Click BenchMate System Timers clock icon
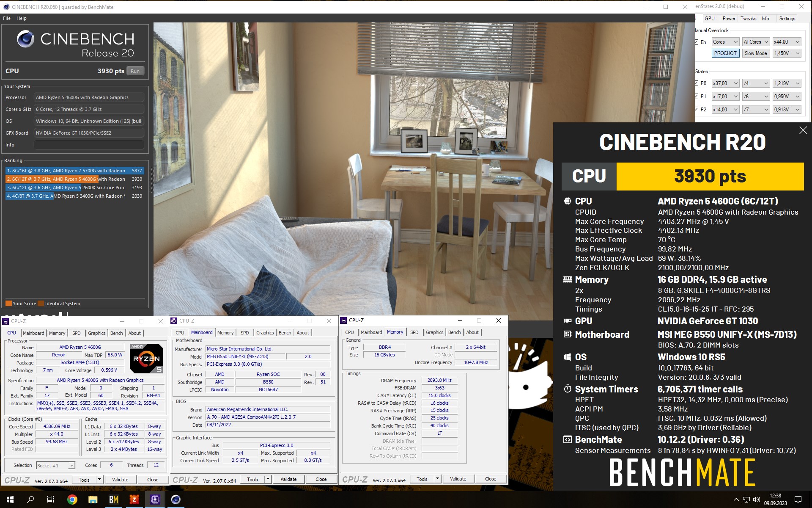812x508 pixels. (568, 389)
